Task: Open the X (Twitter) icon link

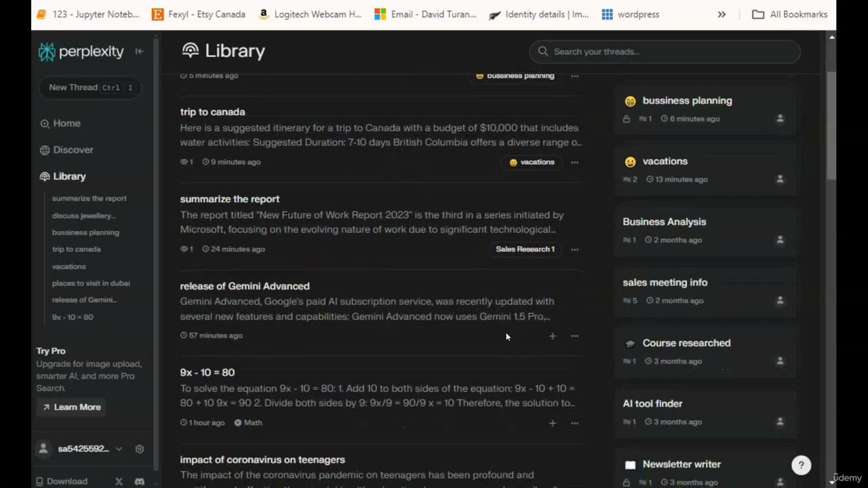Action: (119, 481)
